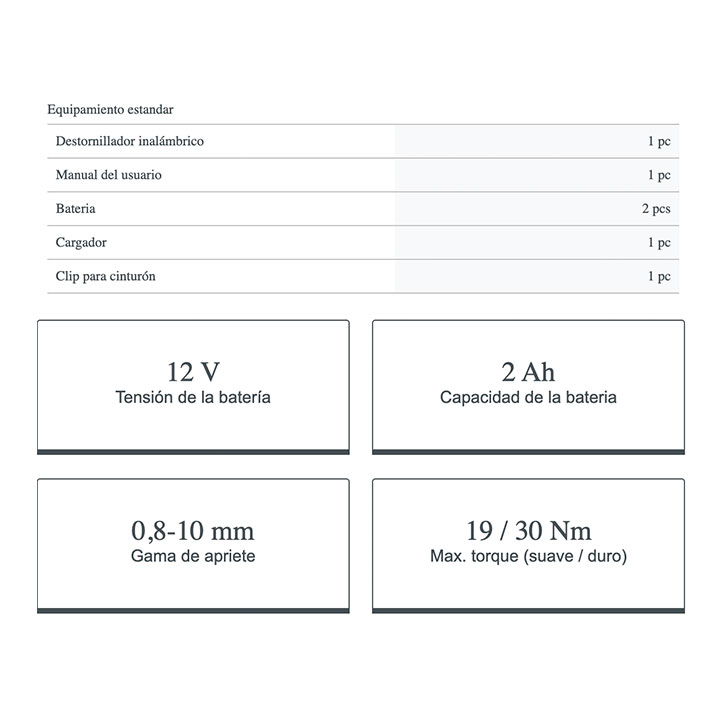The image size is (720, 720).
Task: Select the "Destornillador inalámbrico" row label
Action: coord(130,141)
